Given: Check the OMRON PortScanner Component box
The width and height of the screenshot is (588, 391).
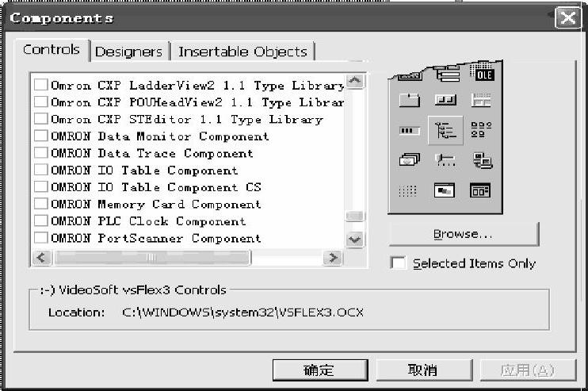Looking at the screenshot, I should [41, 237].
